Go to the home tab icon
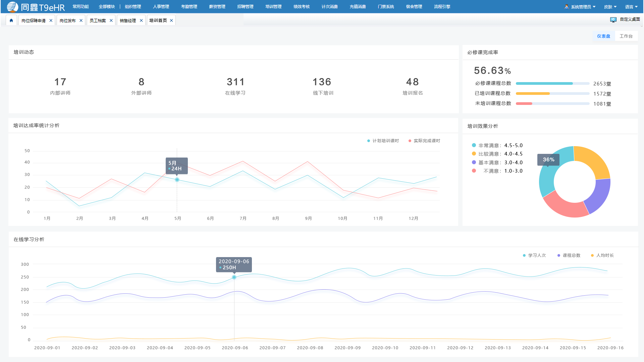644x362 pixels. 11,20
